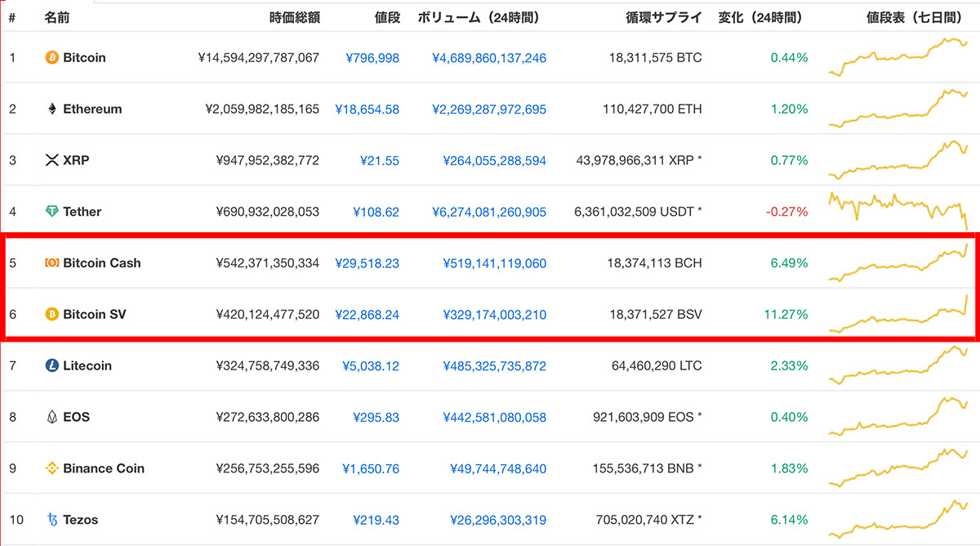980x546 pixels.
Task: Click Tezos market cap ¥154,705,508,627
Action: (268, 520)
